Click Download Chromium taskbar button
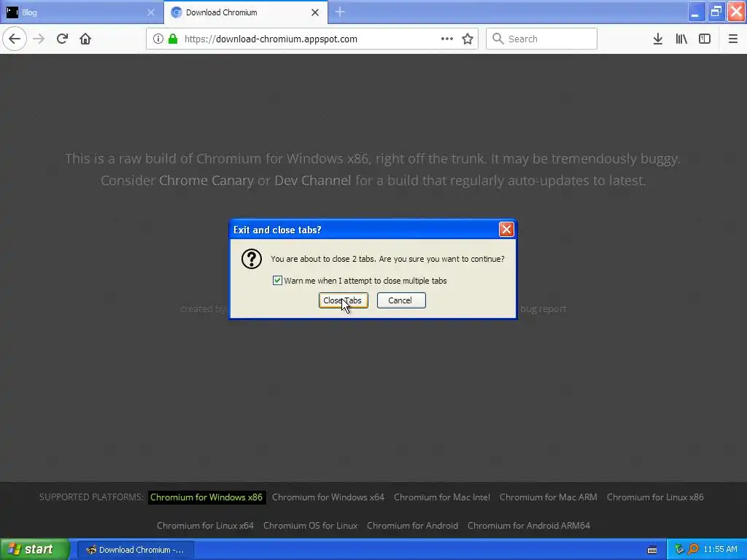 [136, 550]
